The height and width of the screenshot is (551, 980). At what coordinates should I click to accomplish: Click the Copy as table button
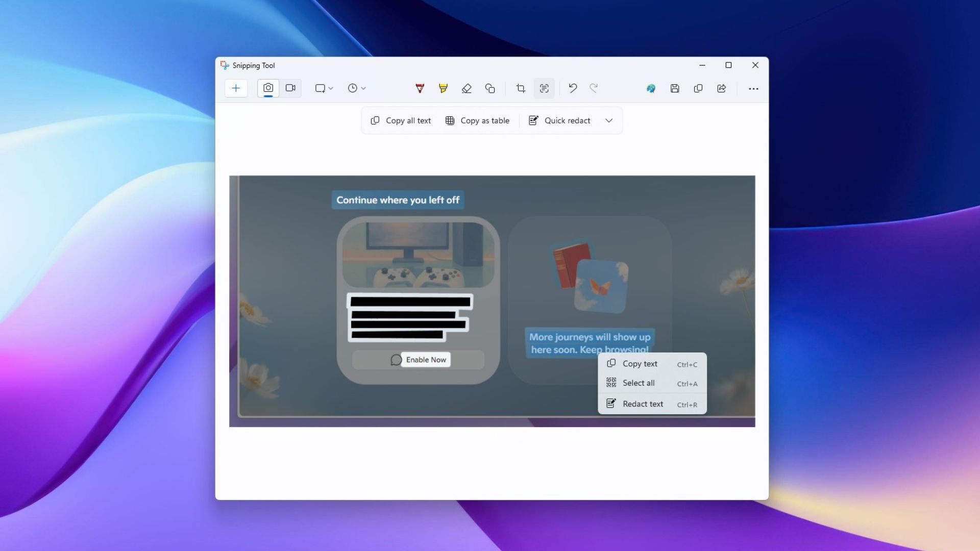pyautogui.click(x=477, y=120)
